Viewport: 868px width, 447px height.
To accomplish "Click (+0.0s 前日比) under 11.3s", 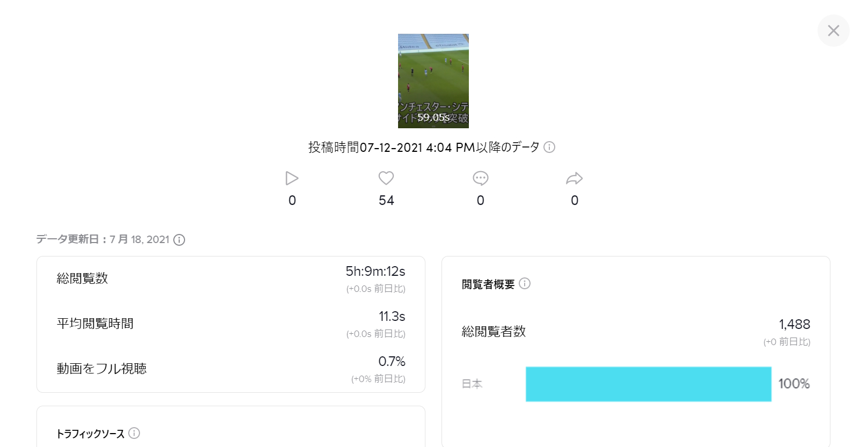I will click(376, 334).
